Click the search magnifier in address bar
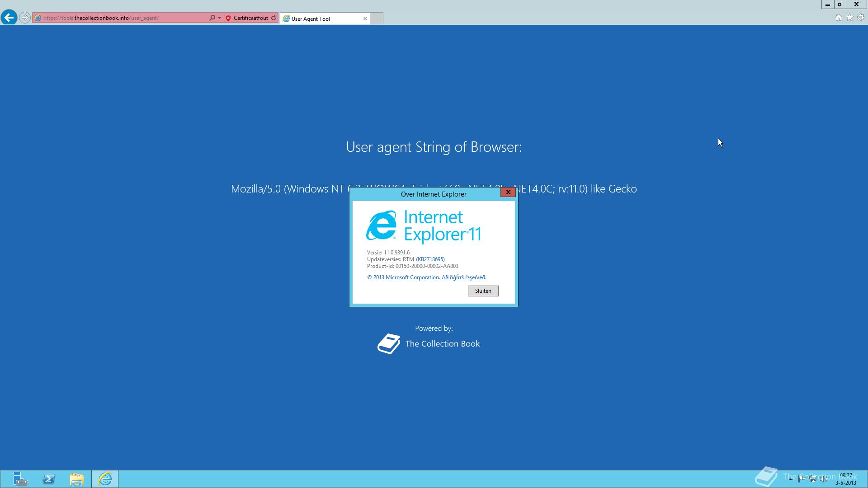 tap(212, 18)
